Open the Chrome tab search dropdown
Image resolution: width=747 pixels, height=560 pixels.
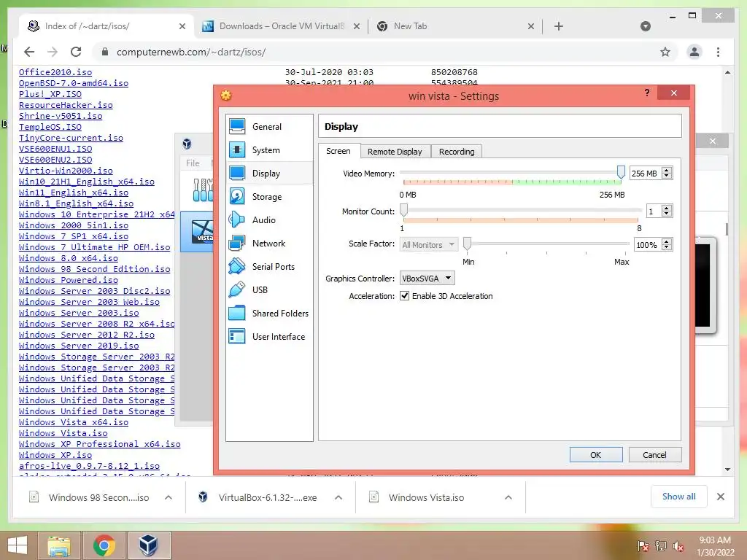pyautogui.click(x=646, y=26)
